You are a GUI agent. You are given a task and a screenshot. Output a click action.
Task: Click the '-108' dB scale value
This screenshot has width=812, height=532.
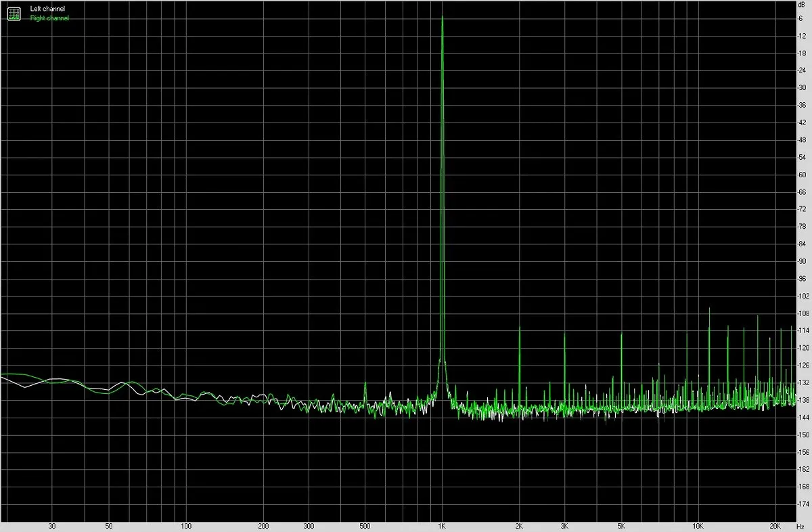[x=804, y=313]
